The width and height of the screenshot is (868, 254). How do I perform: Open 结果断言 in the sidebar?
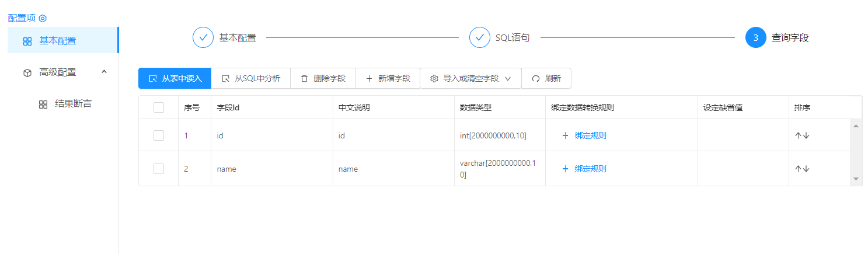pyautogui.click(x=73, y=104)
